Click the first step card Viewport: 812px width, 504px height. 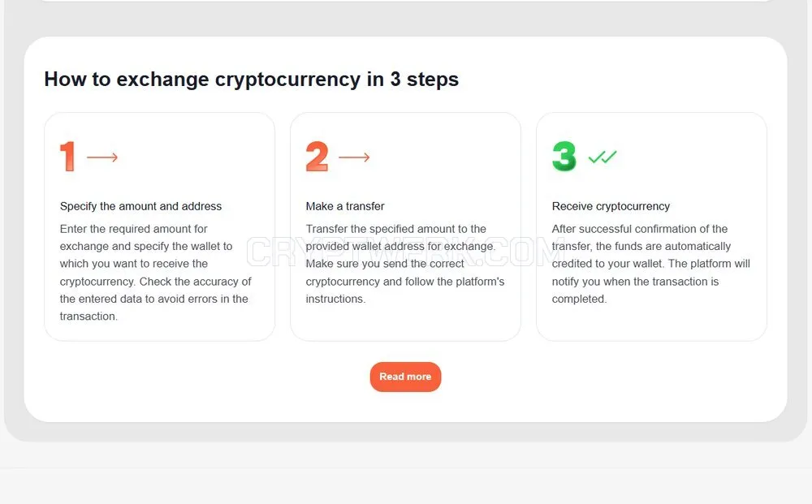click(159, 226)
